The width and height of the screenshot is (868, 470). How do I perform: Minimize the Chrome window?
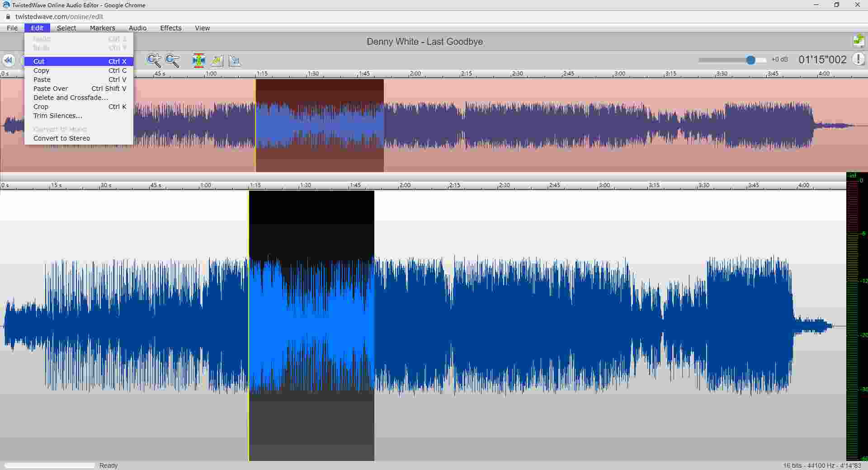816,5
